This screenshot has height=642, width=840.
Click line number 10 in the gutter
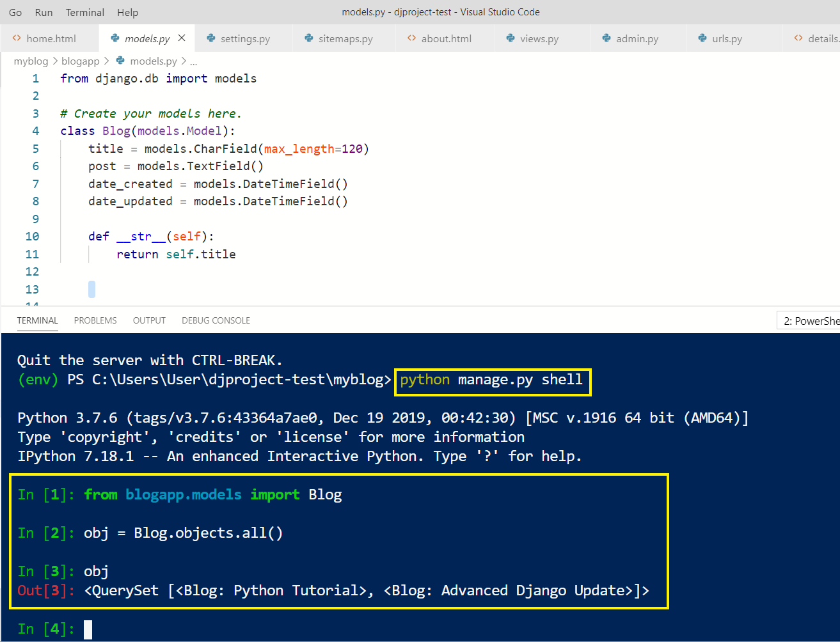tap(32, 237)
